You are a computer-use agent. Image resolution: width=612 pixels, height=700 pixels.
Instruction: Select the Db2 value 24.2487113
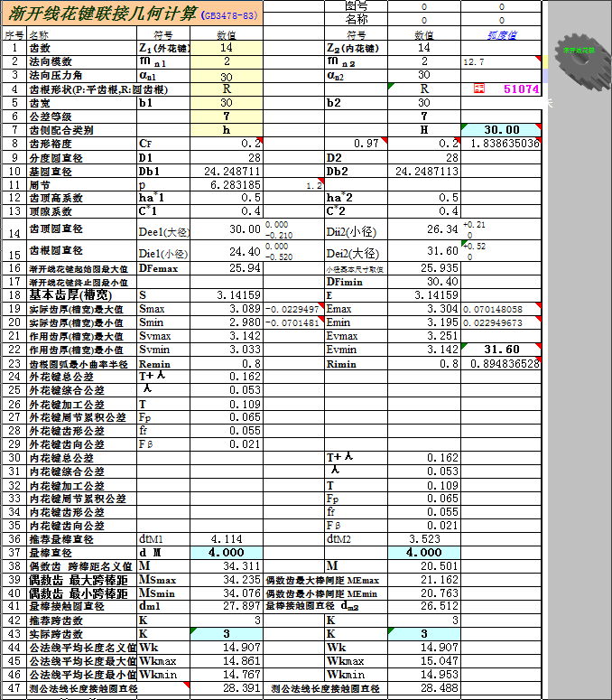tap(423, 172)
